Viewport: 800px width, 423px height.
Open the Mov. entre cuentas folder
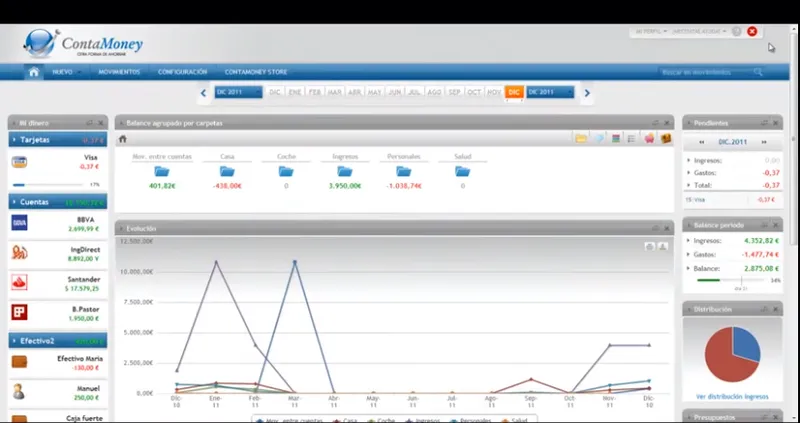pos(162,171)
